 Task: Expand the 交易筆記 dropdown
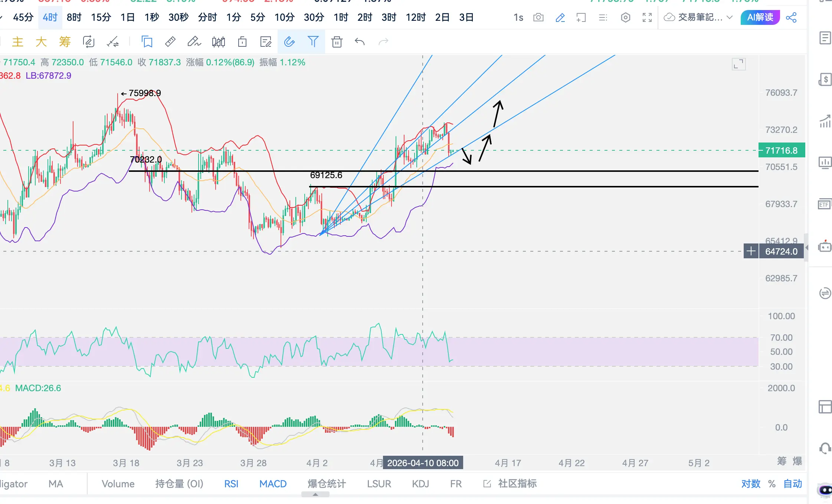pos(729,17)
